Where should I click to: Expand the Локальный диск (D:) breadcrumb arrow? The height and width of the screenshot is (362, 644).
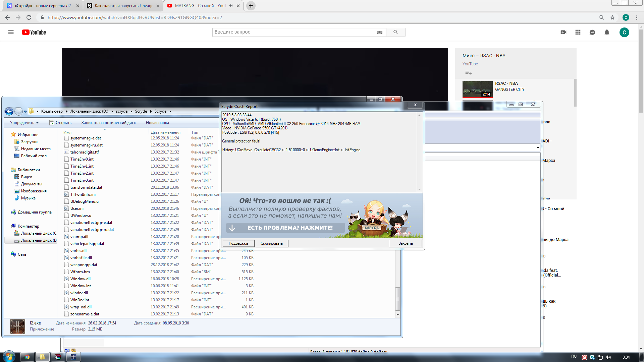point(112,111)
